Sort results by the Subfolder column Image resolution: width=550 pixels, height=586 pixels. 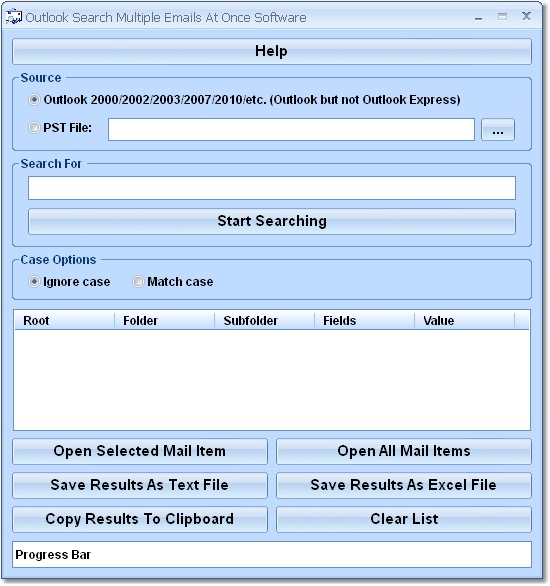coord(265,320)
